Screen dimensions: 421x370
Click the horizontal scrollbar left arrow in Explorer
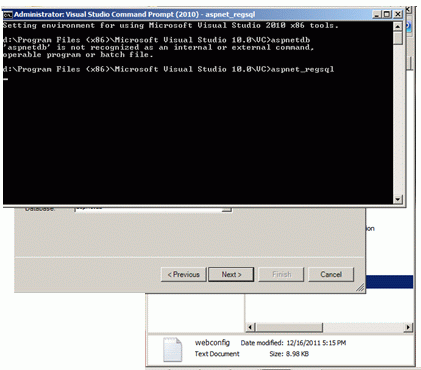[x=250, y=327]
